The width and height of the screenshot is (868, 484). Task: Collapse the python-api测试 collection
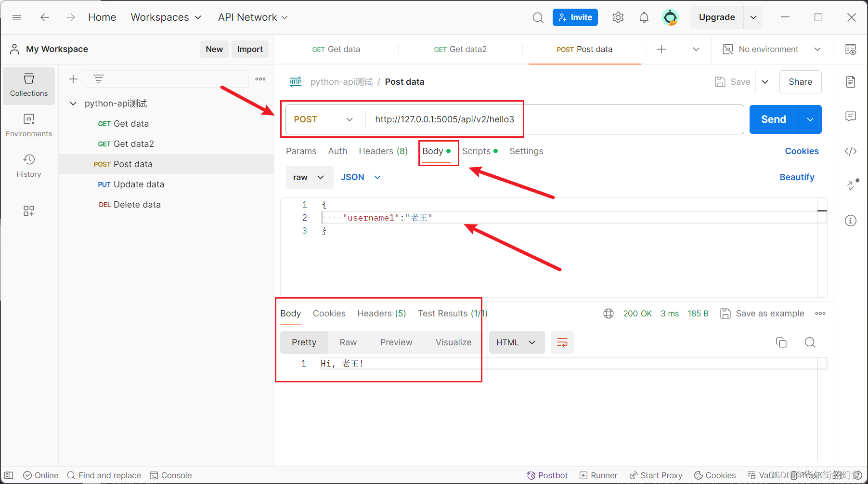point(73,104)
